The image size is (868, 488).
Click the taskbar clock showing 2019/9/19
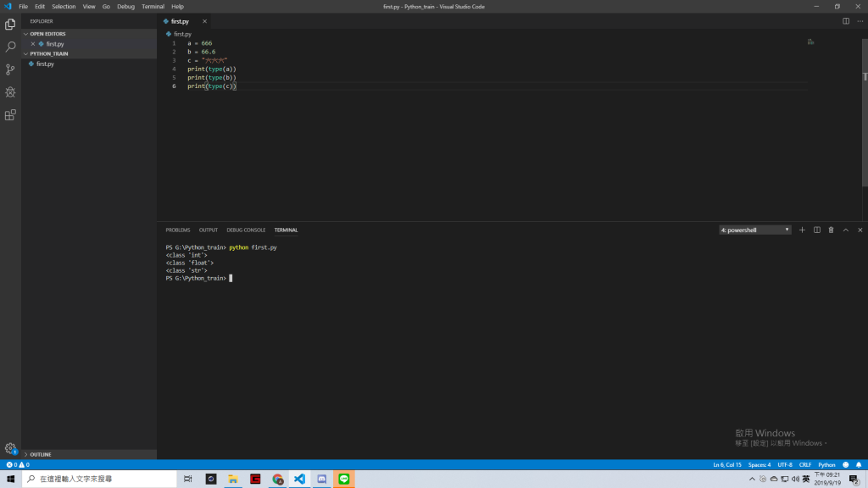[827, 480]
